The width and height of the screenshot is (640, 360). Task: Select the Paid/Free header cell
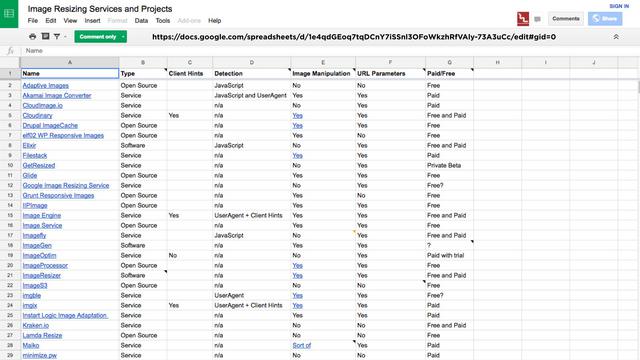[x=449, y=73]
